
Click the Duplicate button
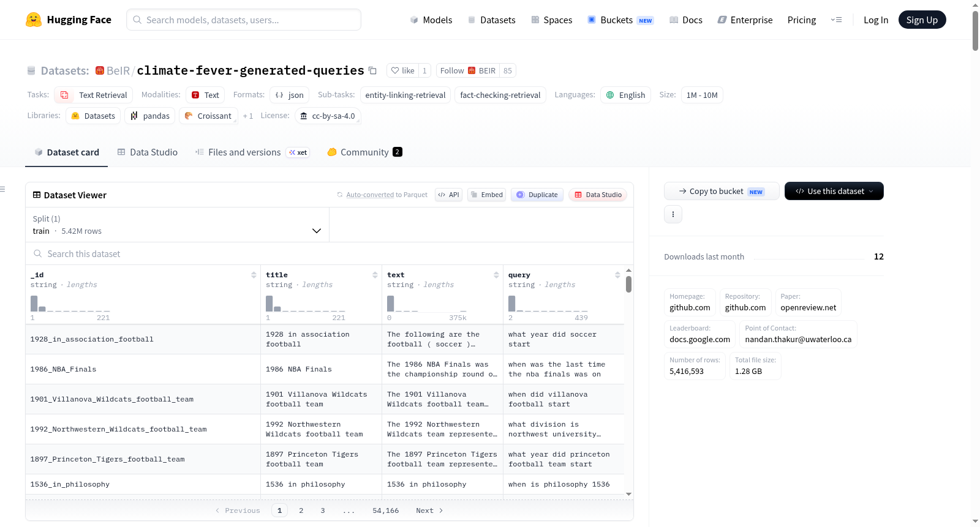tap(537, 195)
